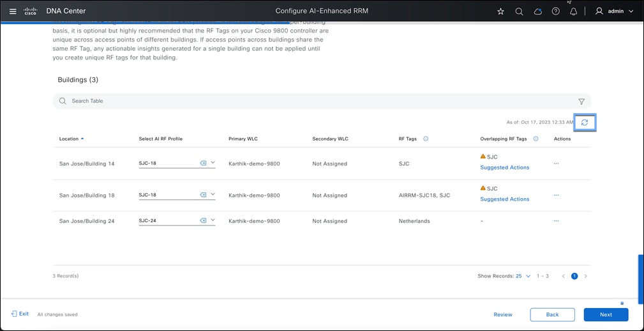Clear AI RF profile for Building 14

click(203, 163)
